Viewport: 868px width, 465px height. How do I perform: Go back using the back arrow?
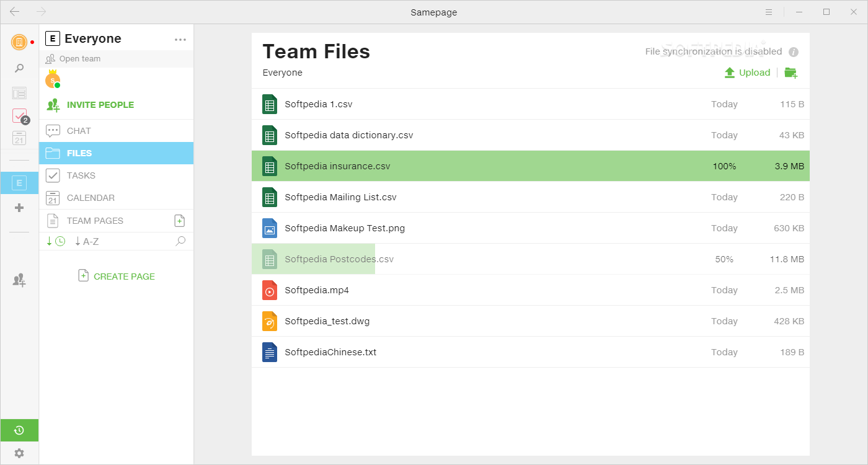coord(14,12)
